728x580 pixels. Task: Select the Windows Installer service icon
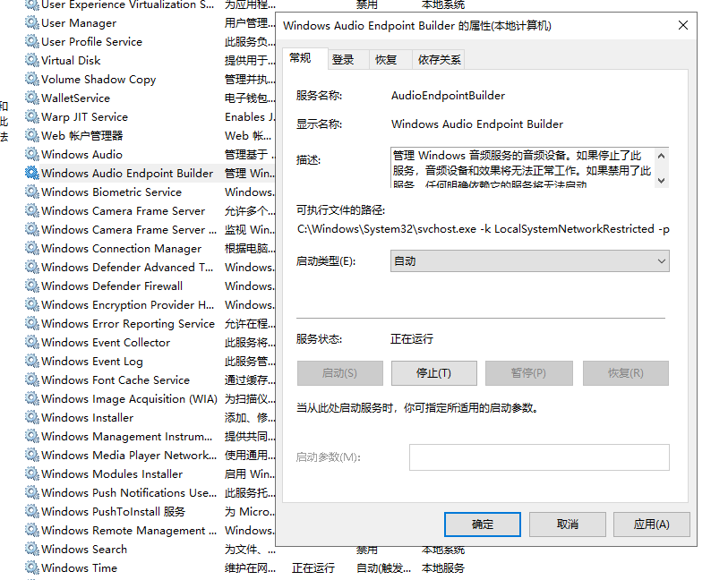32,418
